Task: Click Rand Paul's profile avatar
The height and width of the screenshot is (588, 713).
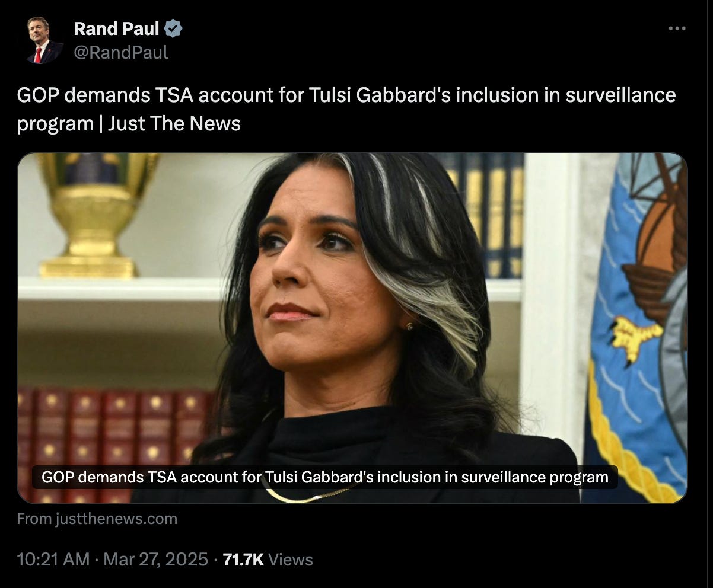Action: pos(45,40)
